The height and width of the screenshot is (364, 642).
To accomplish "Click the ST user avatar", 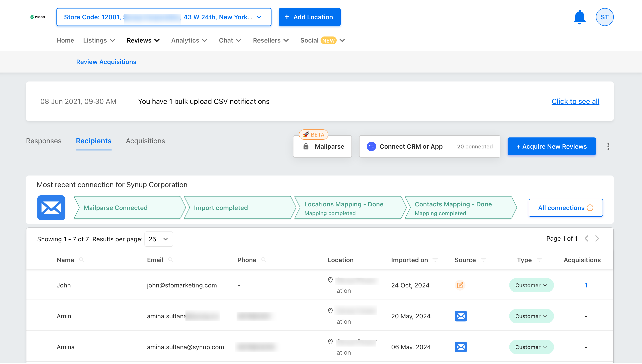I will click(x=604, y=17).
